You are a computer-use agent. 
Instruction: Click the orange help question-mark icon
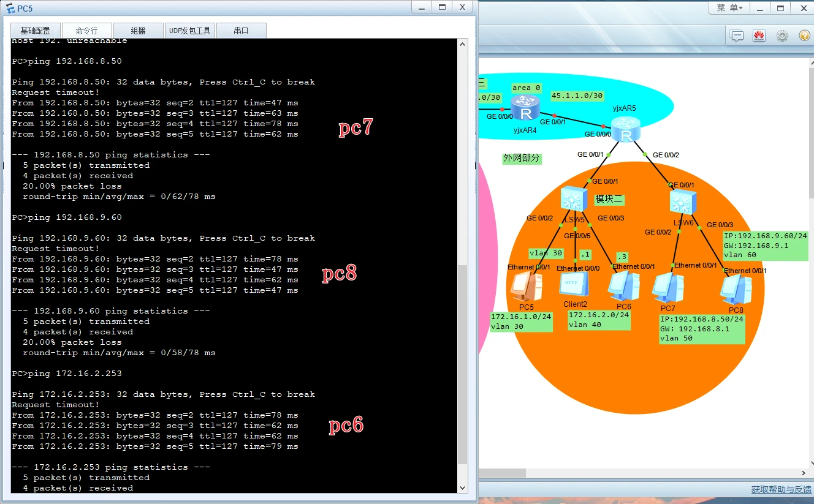pos(805,36)
